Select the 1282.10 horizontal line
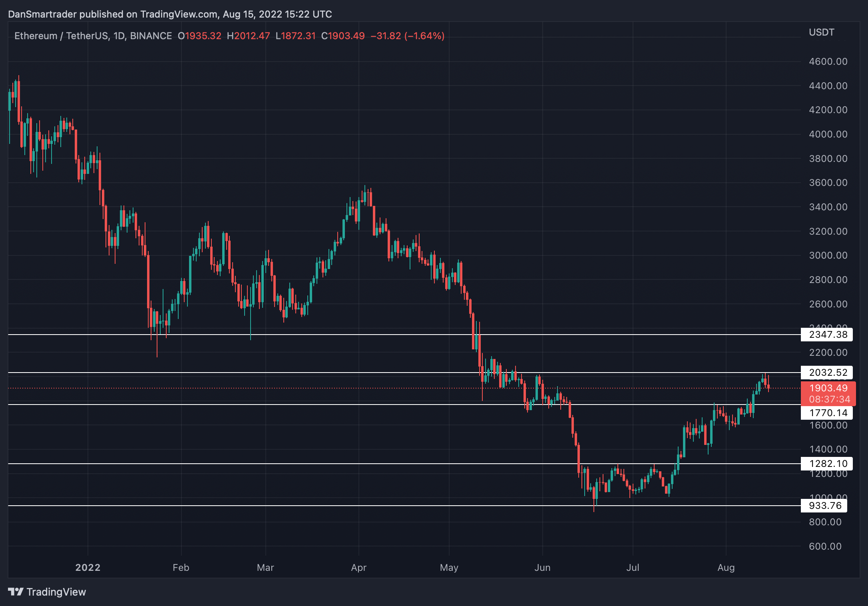 point(404,464)
